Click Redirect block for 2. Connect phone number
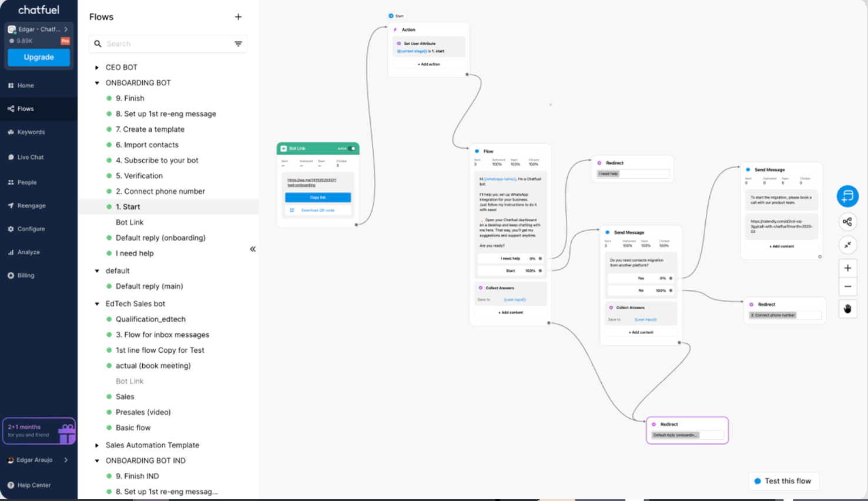 point(785,310)
